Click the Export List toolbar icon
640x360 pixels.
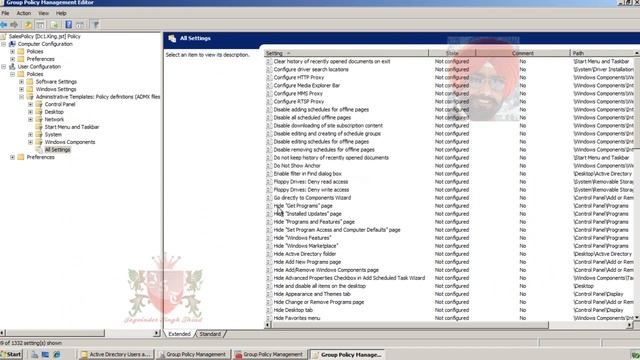[54, 25]
